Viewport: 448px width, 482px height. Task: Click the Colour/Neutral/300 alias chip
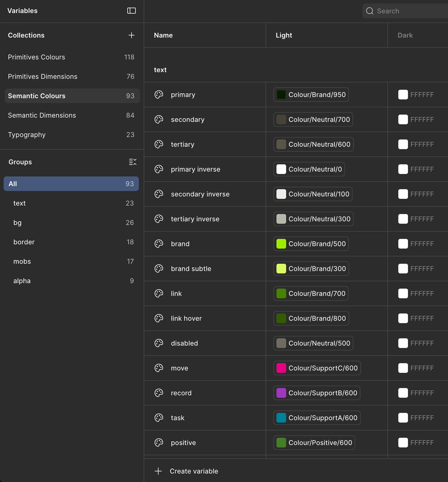coord(313,219)
